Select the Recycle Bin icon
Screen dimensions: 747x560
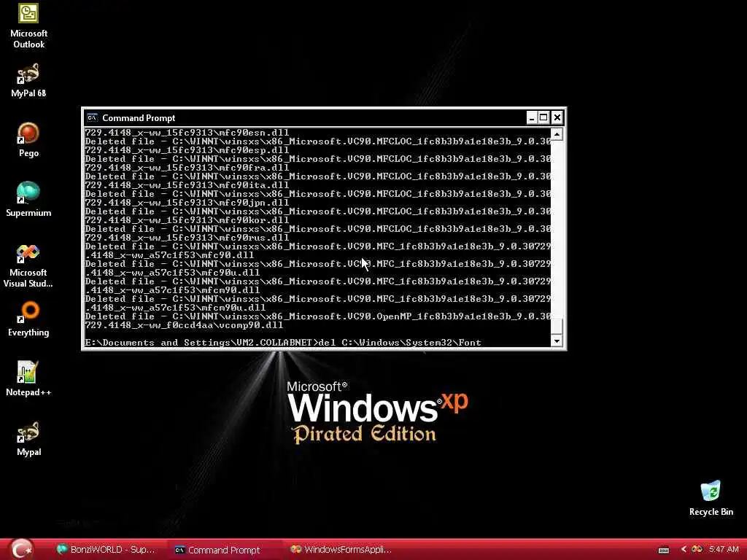(711, 499)
